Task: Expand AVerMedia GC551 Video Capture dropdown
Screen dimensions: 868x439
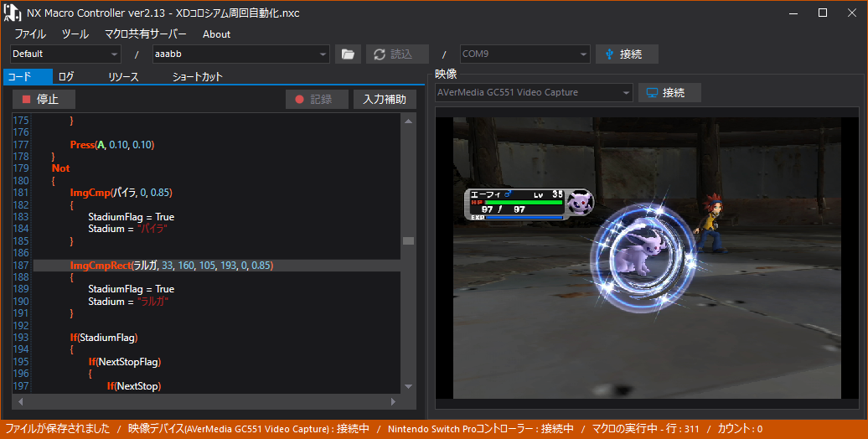Action: (x=534, y=92)
